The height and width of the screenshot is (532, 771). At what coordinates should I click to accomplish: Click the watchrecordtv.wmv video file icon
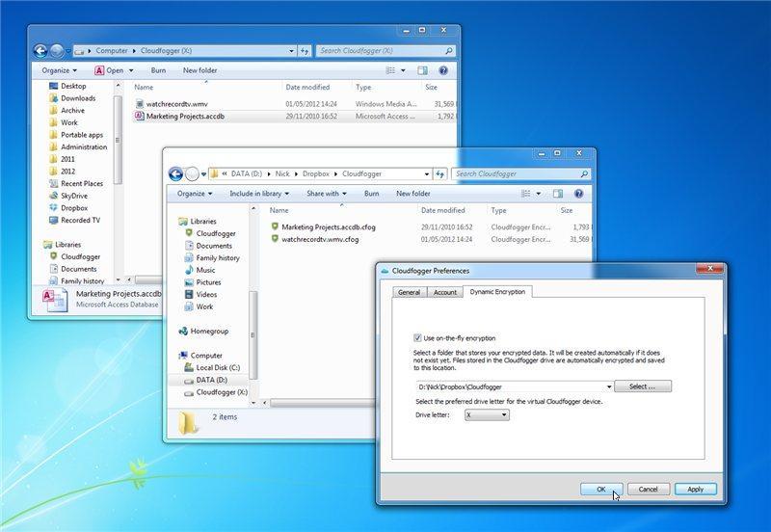(x=140, y=103)
